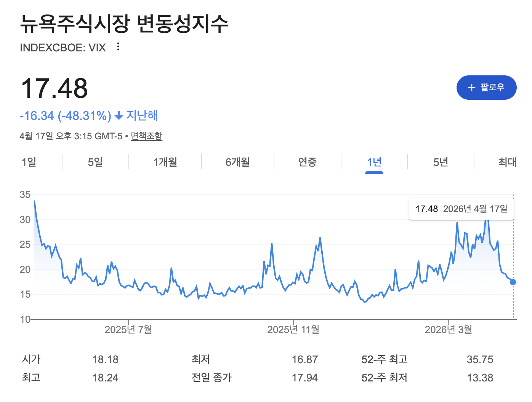532x402 pixels.
Task: Select the 최대 range tab
Action: (507, 162)
